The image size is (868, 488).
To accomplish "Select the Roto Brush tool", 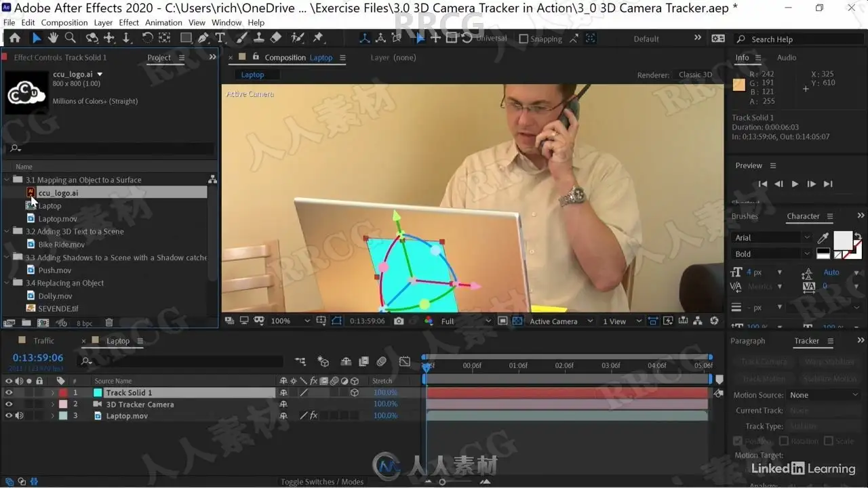I will click(x=297, y=38).
